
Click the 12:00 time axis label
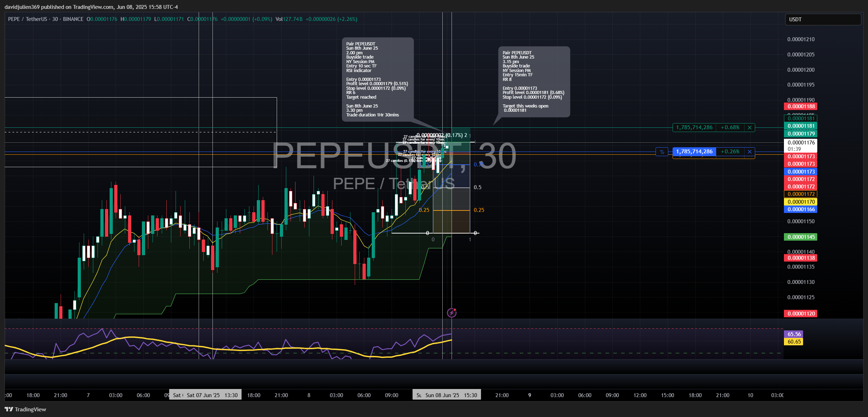click(x=640, y=395)
